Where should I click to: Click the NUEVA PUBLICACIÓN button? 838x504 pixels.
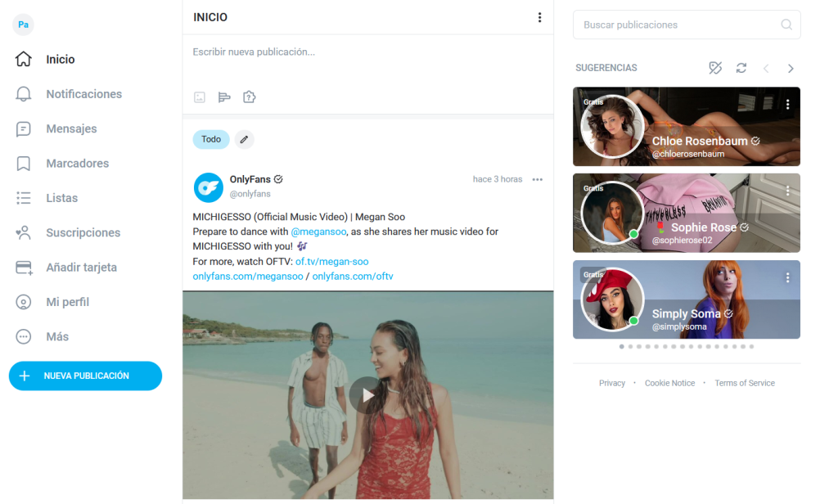(x=85, y=376)
